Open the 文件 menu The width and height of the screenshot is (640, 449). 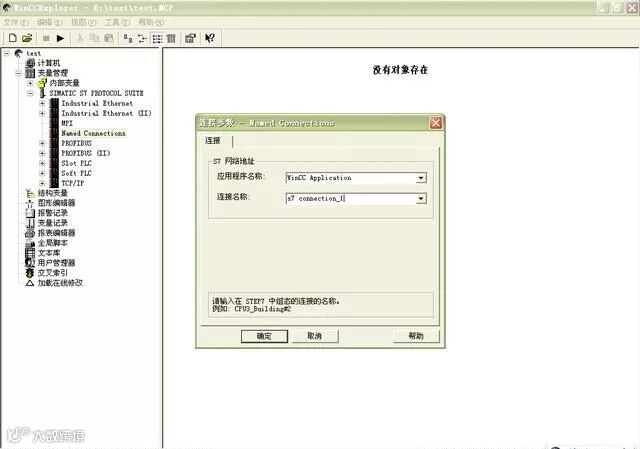[16, 22]
